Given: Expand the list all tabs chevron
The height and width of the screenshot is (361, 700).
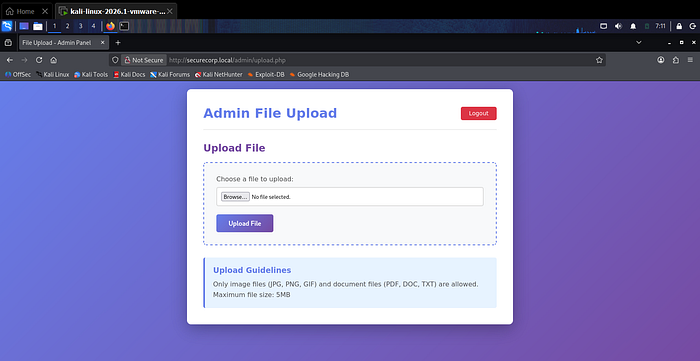Looking at the screenshot, I should [639, 42].
